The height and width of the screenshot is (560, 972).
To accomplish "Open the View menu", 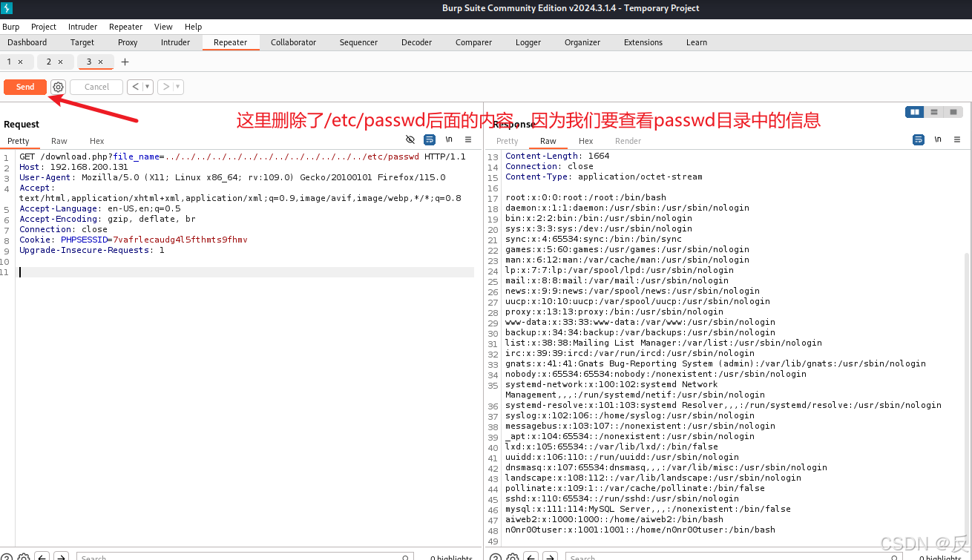I will pyautogui.click(x=163, y=27).
